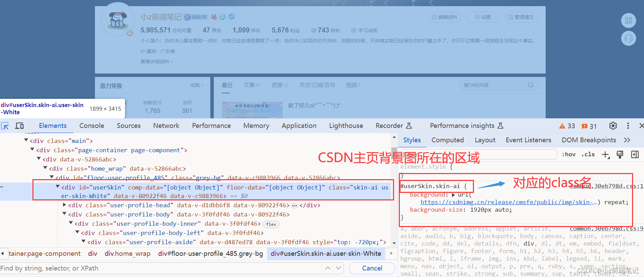This screenshot has width=644, height=277.
Task: Click the new style rule plus icon
Action: [606, 155]
